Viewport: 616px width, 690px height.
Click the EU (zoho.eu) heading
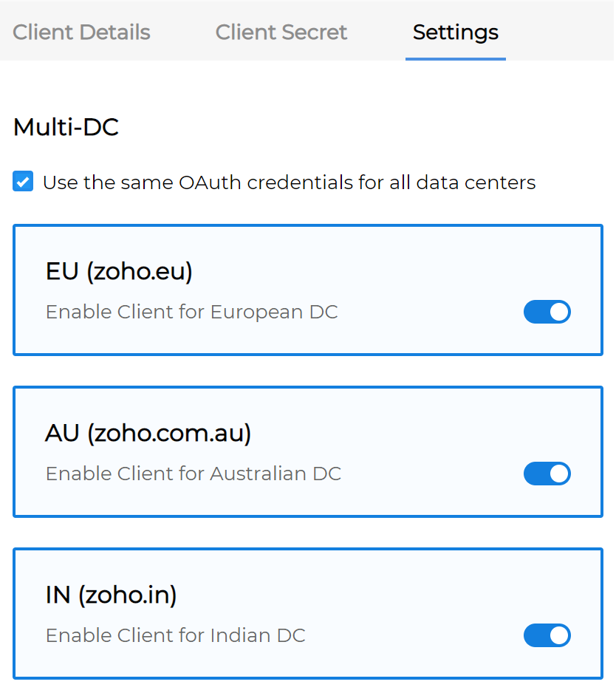click(x=119, y=271)
